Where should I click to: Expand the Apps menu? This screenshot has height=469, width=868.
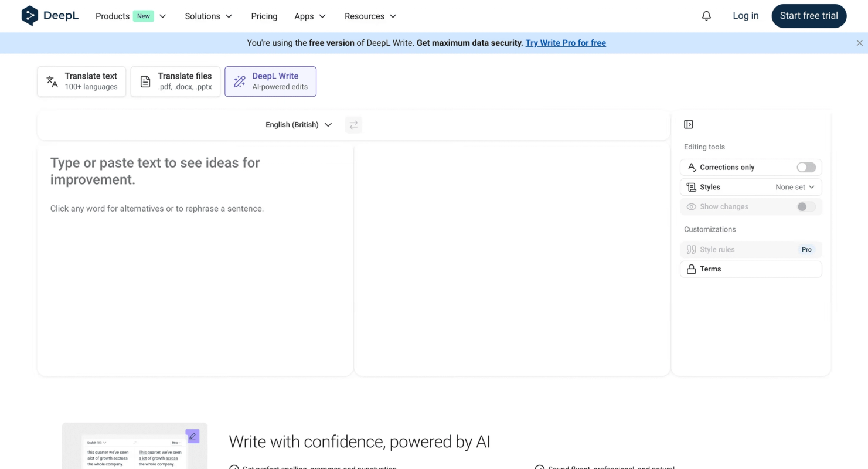(x=310, y=16)
